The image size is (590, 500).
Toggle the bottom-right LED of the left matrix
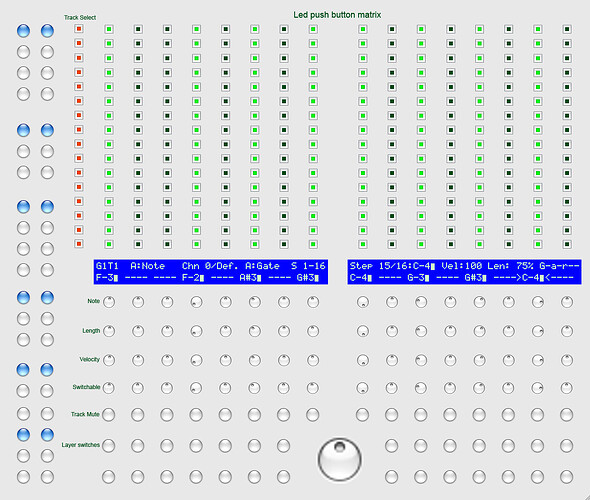(x=313, y=245)
